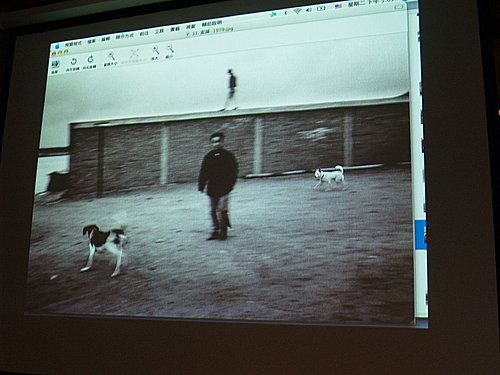Click the volume speaker icon

tap(309, 10)
